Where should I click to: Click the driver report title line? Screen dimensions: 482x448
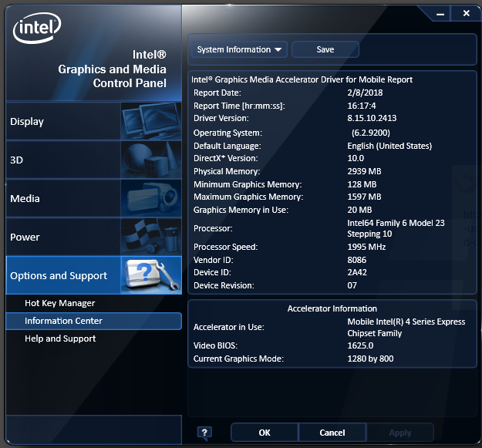[x=302, y=80]
